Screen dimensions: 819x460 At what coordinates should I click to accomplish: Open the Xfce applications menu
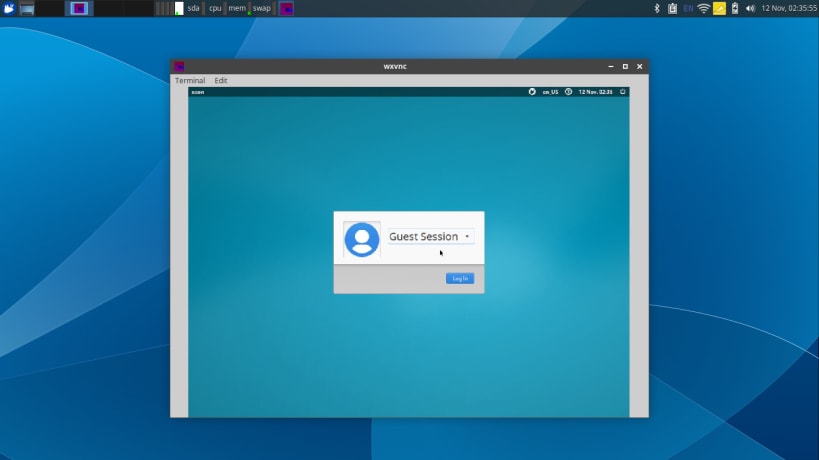click(x=9, y=8)
